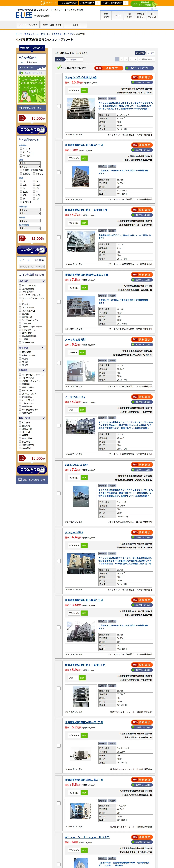The height and width of the screenshot is (868, 174).
Task: Open photo thumbnail of ノースソニア115
Action: (x=81, y=426)
